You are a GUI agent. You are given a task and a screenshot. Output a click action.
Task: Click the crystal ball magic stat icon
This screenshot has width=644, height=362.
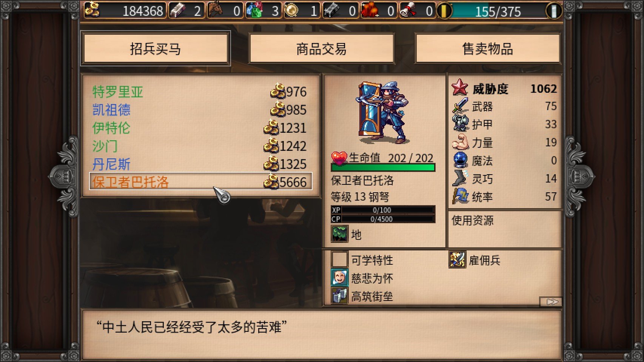coord(460,160)
